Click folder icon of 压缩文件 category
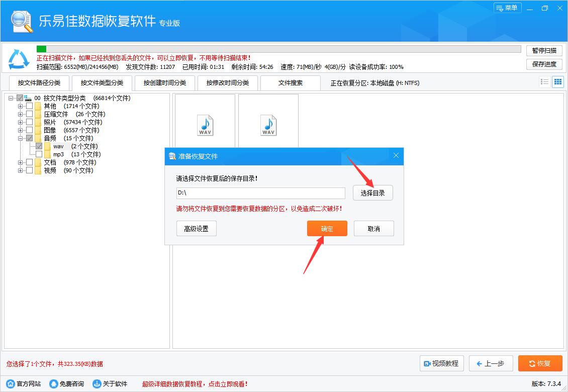Image resolution: width=568 pixels, height=392 pixels. tap(38, 114)
